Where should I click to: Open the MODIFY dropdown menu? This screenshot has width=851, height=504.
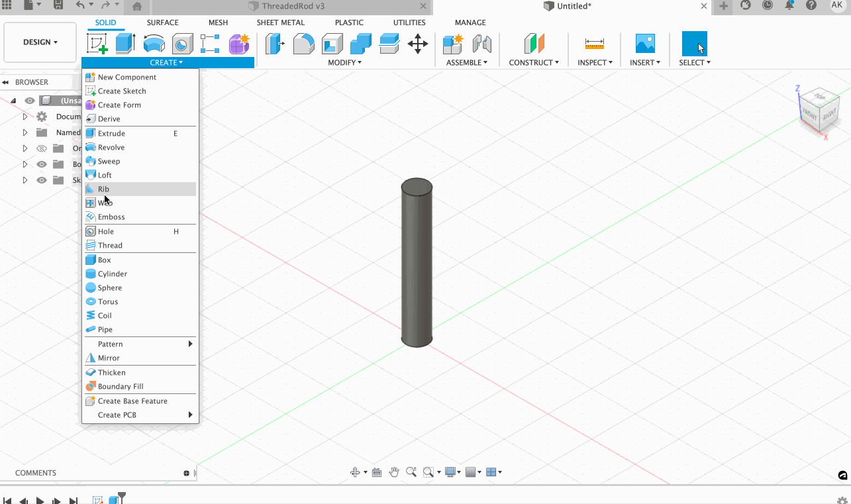click(x=344, y=62)
